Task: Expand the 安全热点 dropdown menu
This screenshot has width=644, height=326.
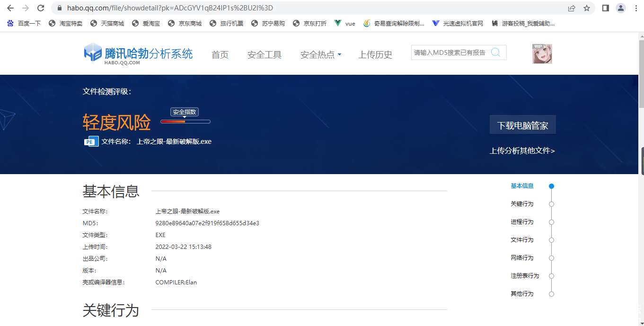Action: click(320, 55)
